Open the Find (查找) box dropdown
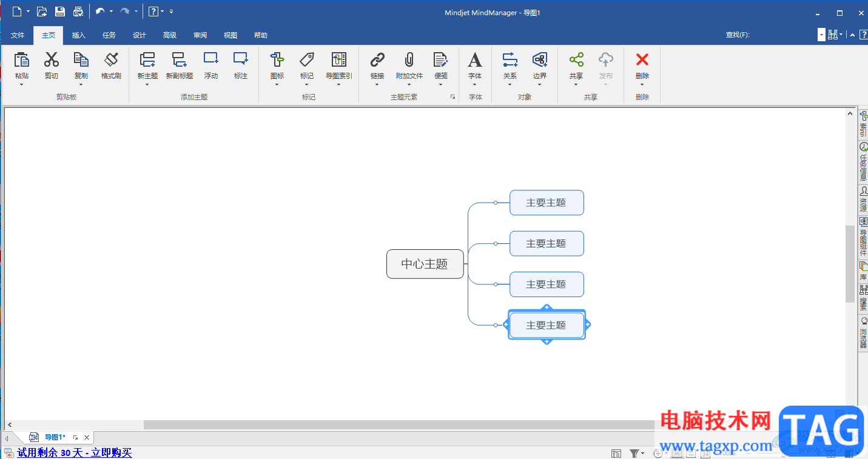The height and width of the screenshot is (459, 868). point(821,35)
